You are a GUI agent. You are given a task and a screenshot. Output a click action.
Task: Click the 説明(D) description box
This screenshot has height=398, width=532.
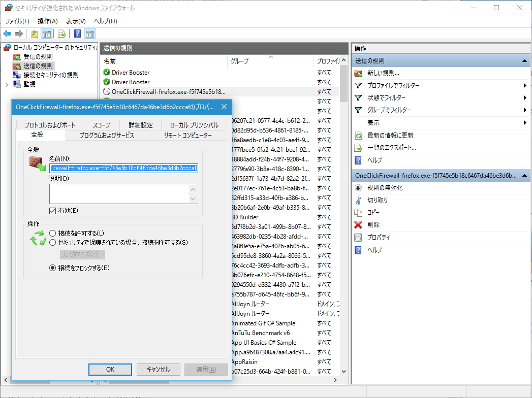point(123,194)
